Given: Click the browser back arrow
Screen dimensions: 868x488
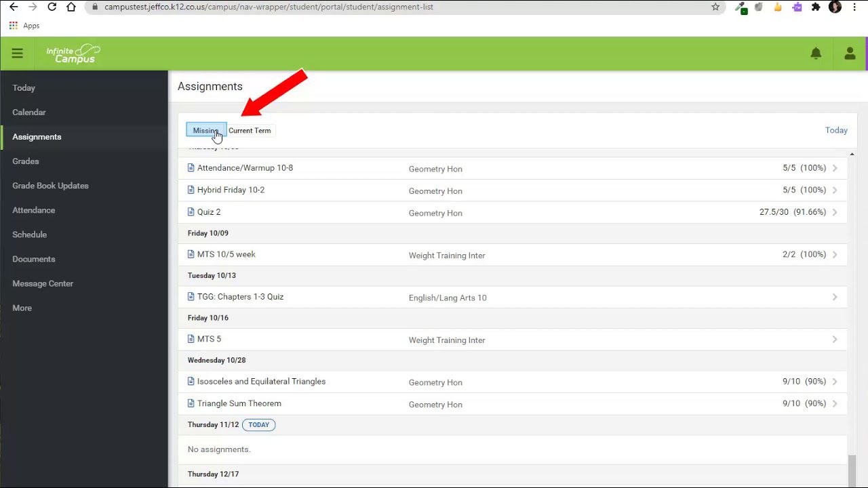Looking at the screenshot, I should 13,7.
